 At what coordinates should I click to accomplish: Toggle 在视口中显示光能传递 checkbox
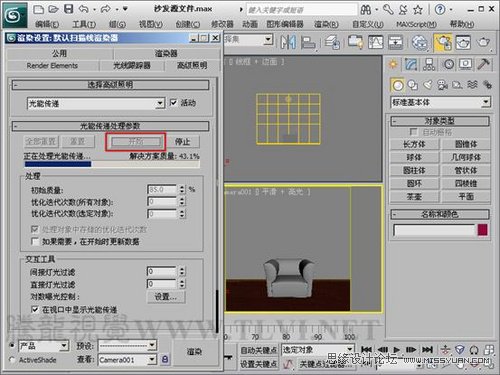click(x=35, y=309)
